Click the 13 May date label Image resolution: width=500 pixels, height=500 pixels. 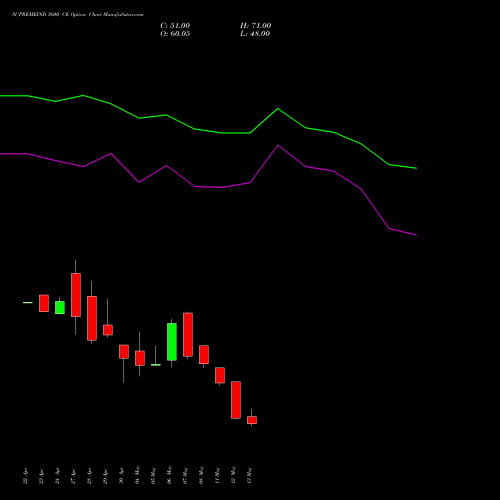[250, 475]
